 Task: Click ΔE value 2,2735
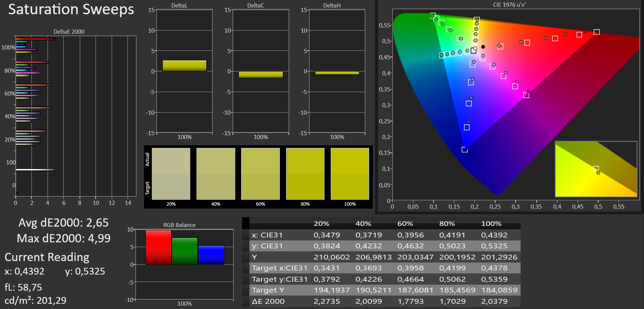(327, 302)
